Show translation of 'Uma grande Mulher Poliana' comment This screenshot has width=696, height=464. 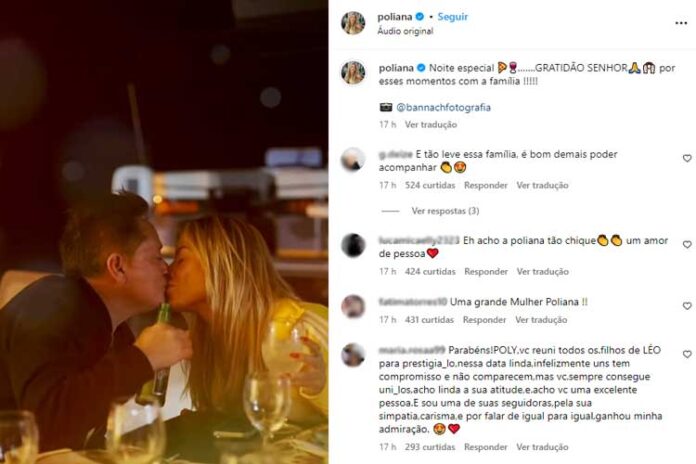click(541, 320)
